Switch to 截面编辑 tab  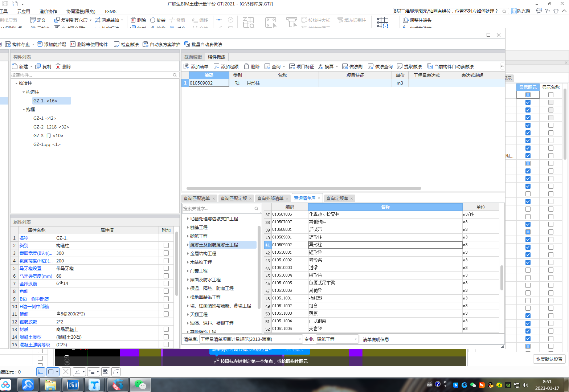click(193, 57)
